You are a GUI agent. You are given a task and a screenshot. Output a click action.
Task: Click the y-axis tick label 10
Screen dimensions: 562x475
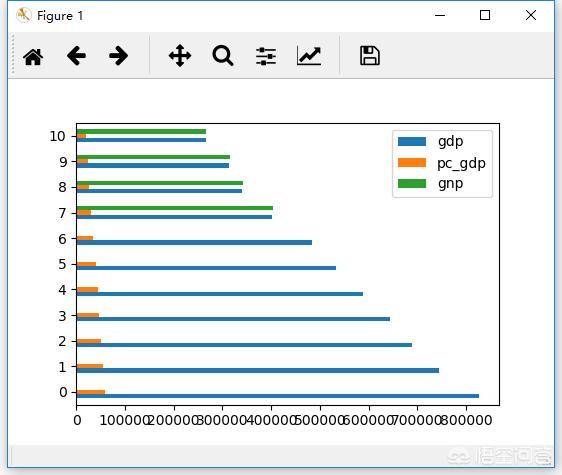(x=57, y=136)
